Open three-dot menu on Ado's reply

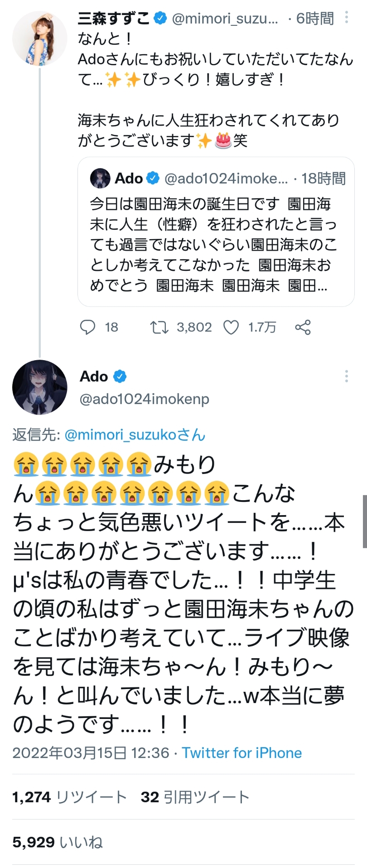point(347,376)
